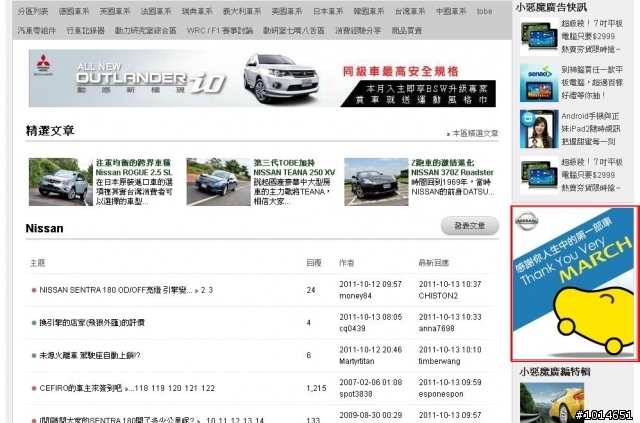Open the senao tablet ad thumbnail

(539, 82)
